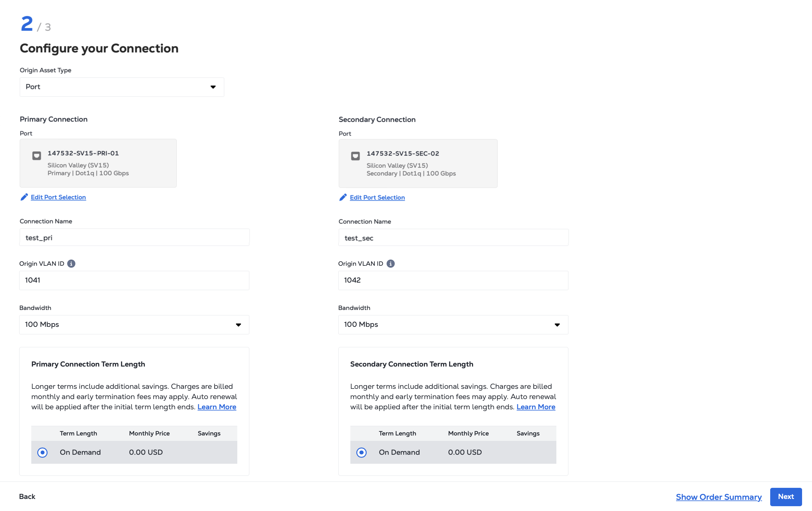The height and width of the screenshot is (511, 812).
Task: Click the secondary Edit Port Selection link
Action: click(377, 197)
